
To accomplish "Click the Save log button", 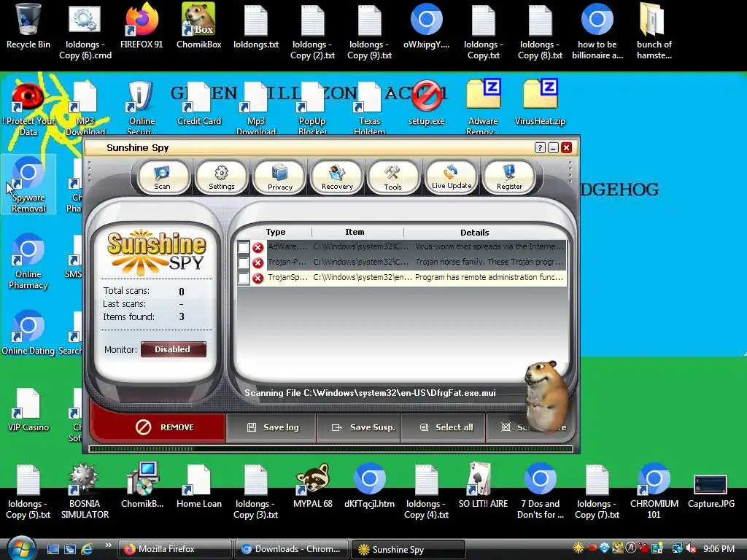I will tap(271, 427).
